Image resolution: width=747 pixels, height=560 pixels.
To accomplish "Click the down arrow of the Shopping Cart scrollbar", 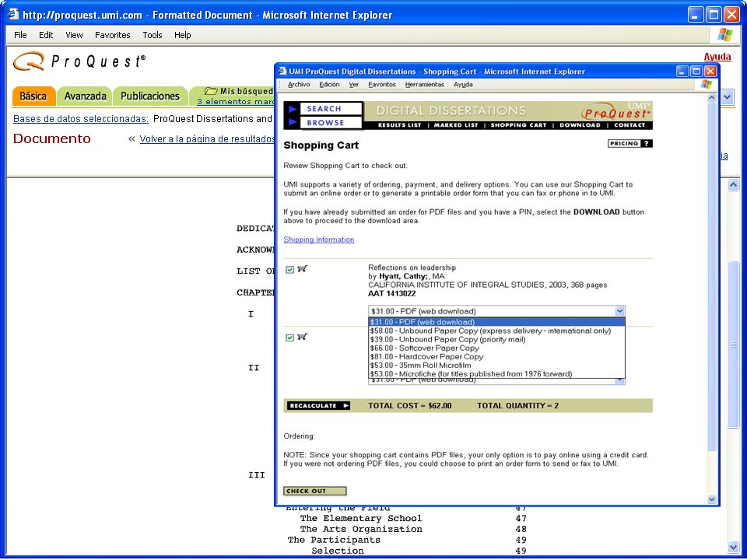I will [x=712, y=499].
